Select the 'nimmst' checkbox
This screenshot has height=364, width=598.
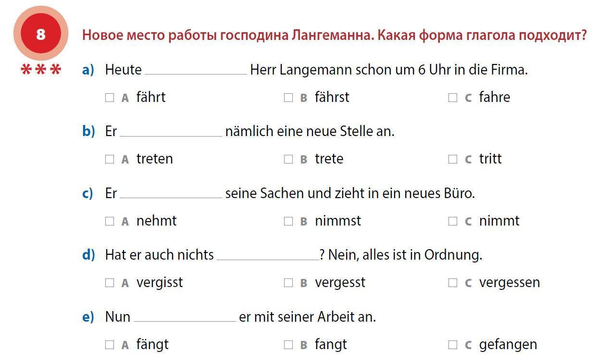point(288,221)
